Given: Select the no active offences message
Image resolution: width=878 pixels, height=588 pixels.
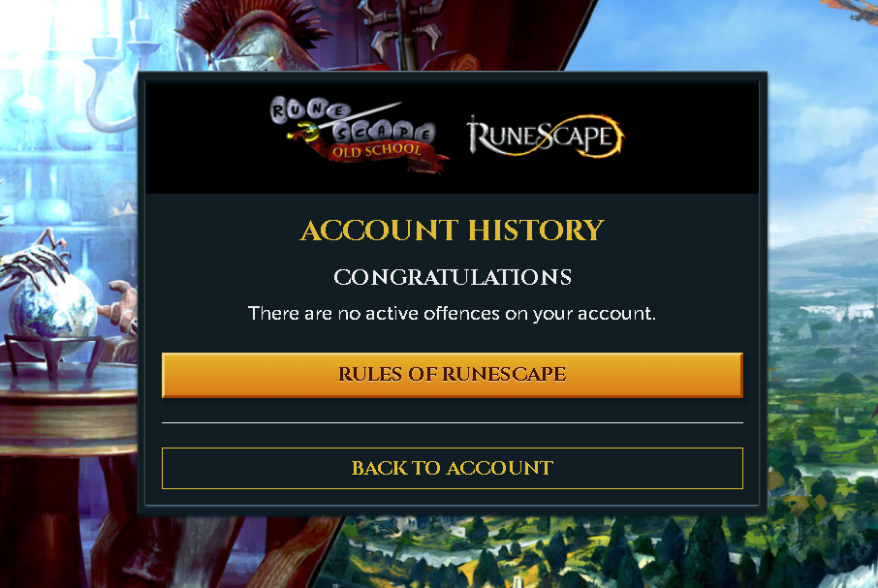Looking at the screenshot, I should pos(452,313).
